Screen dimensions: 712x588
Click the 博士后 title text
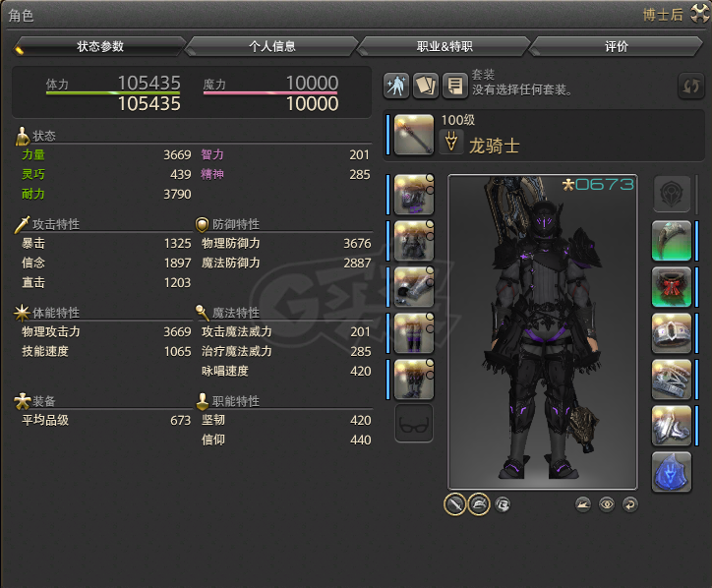pos(663,15)
